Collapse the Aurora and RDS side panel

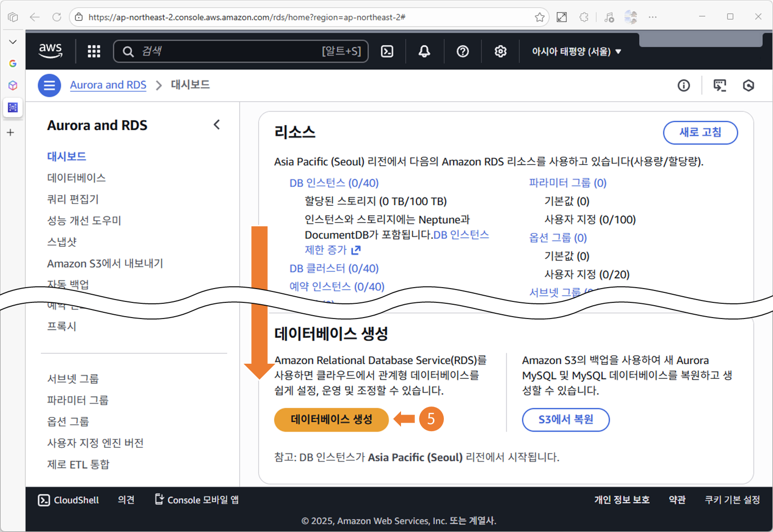pyautogui.click(x=217, y=125)
